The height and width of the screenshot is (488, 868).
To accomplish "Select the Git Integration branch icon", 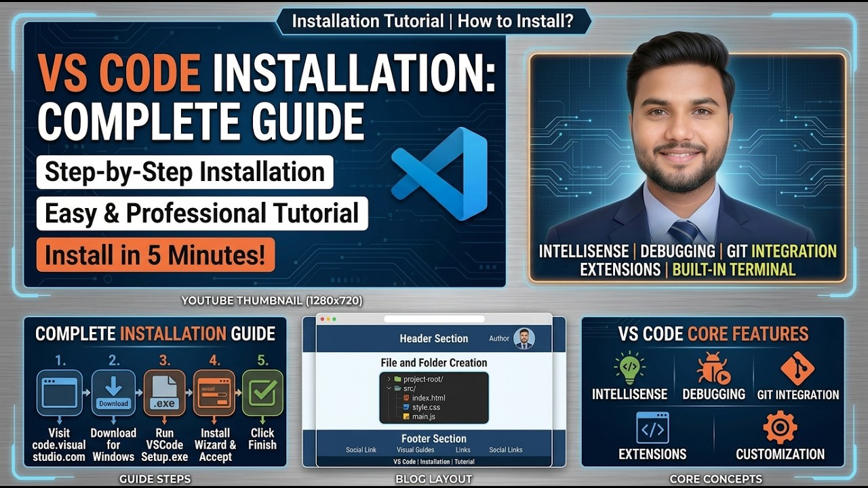I will (797, 368).
